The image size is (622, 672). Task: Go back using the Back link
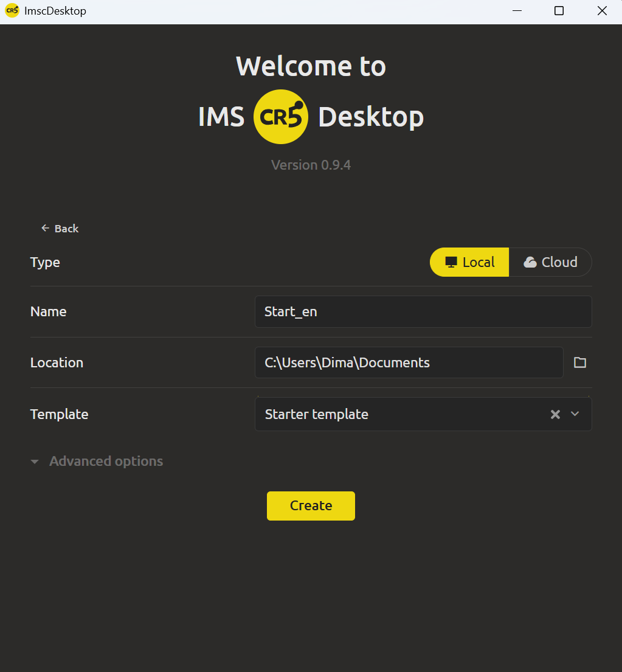[x=60, y=229]
